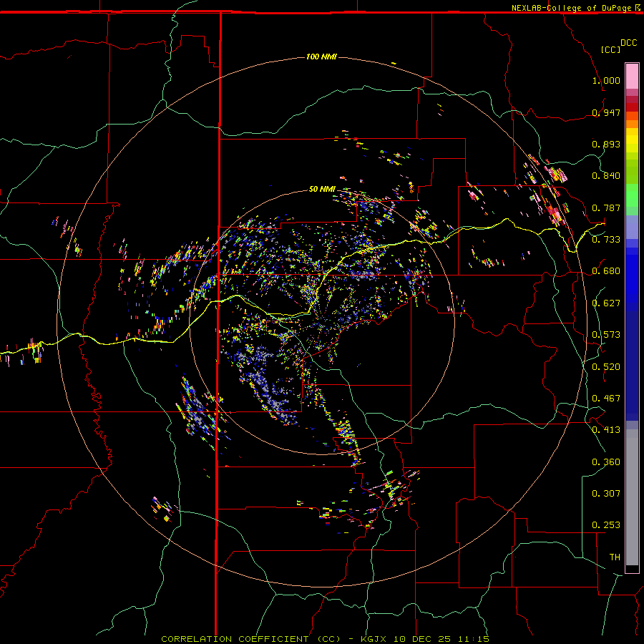
Task: Click the 50 NMI range ring label
Action: point(322,189)
